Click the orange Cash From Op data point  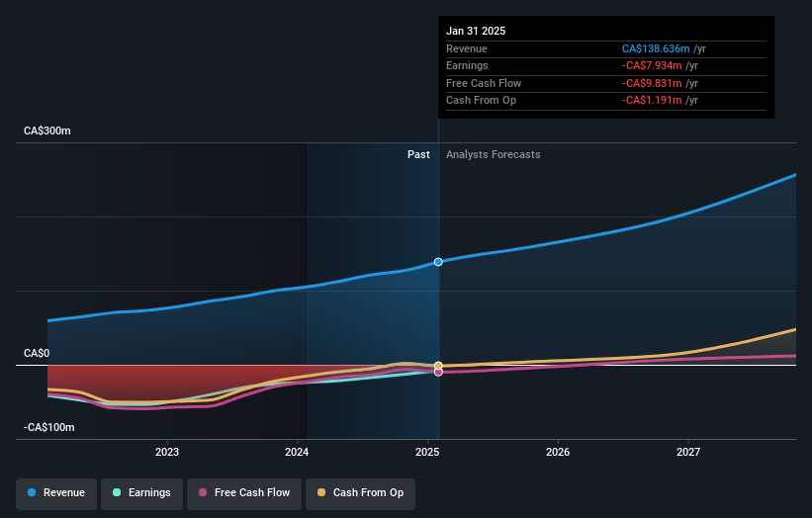coord(438,366)
